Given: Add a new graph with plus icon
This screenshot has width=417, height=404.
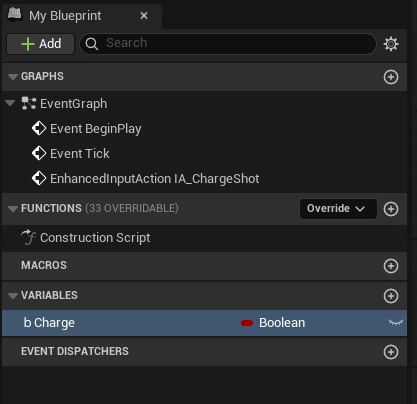Looking at the screenshot, I should click(391, 77).
